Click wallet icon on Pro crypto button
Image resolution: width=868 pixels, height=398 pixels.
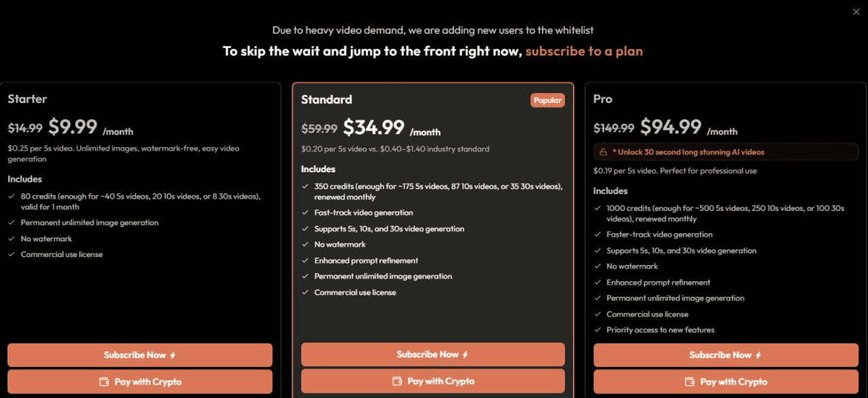(x=690, y=382)
